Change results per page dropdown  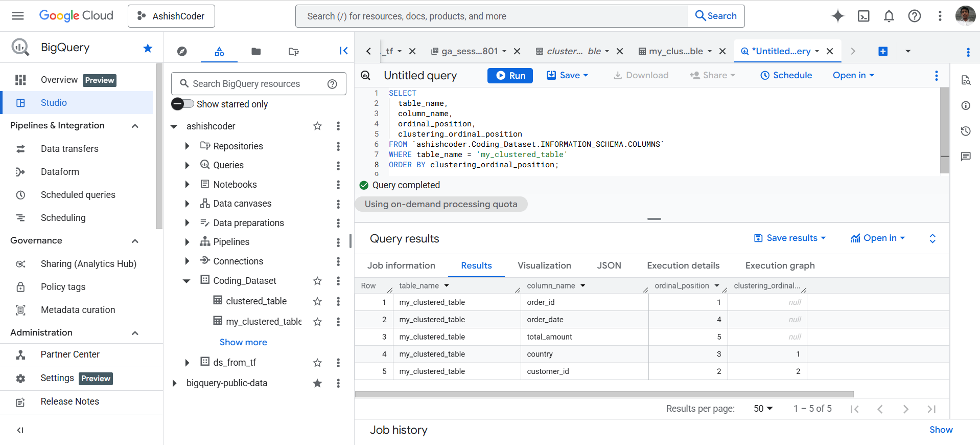763,409
